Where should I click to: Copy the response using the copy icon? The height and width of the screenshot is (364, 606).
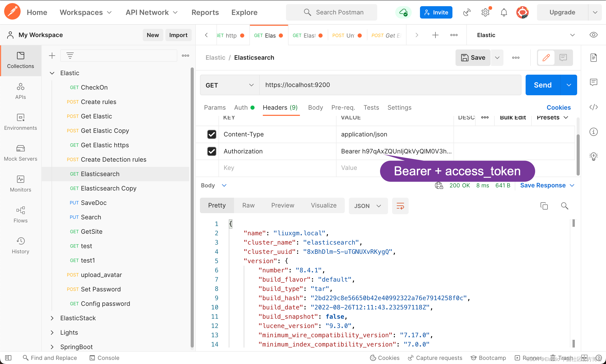(x=544, y=206)
